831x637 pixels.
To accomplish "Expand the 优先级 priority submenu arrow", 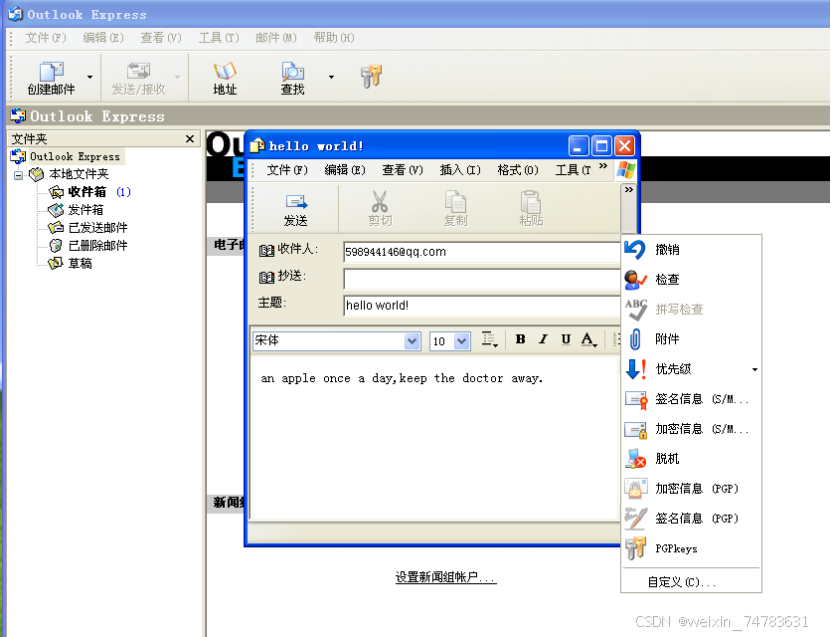I will click(754, 369).
